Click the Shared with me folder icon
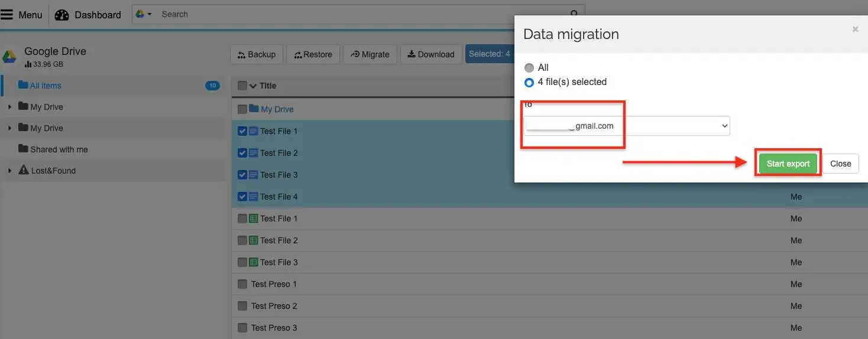This screenshot has height=339, width=868. pyautogui.click(x=23, y=149)
